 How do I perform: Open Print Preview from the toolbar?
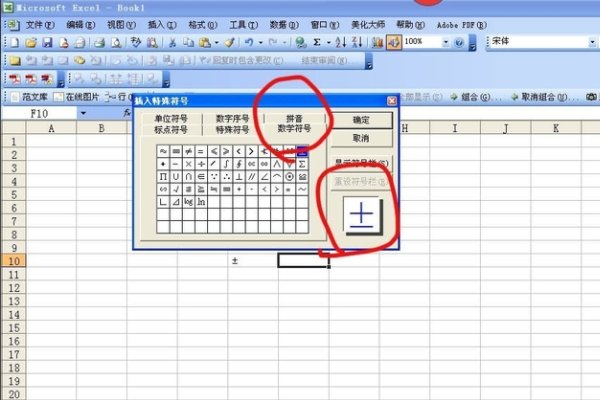[x=116, y=42]
